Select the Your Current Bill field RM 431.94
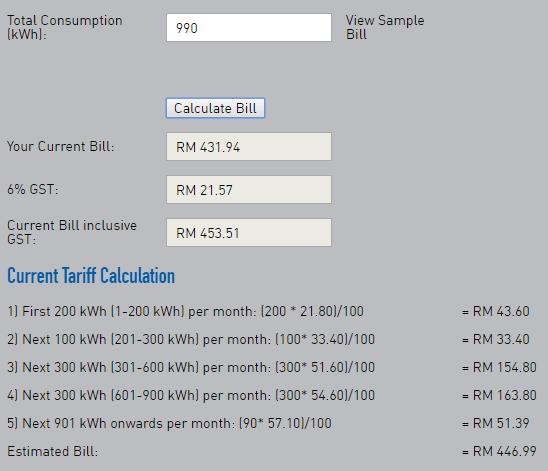Viewport: 548px width, 471px height. click(x=249, y=146)
